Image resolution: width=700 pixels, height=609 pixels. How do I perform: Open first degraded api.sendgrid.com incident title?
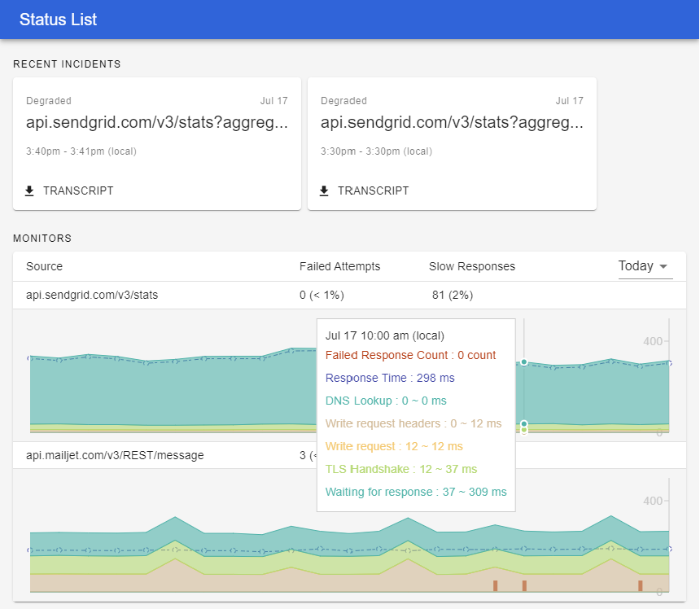click(157, 122)
